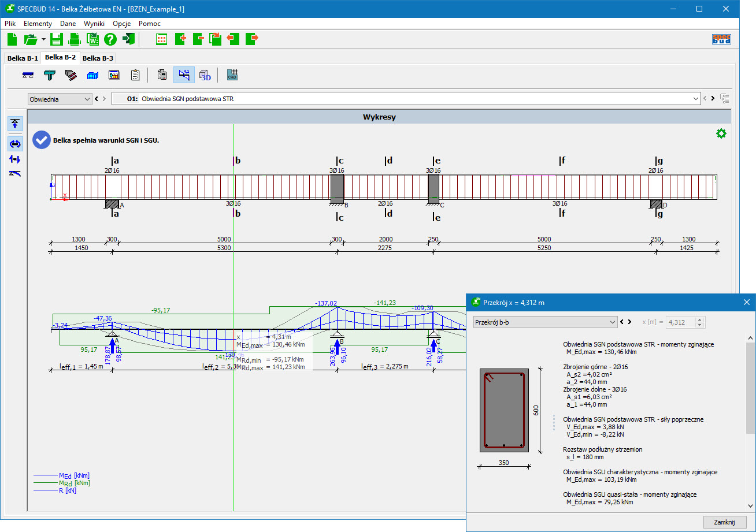Click the Zamknij button

(724, 522)
